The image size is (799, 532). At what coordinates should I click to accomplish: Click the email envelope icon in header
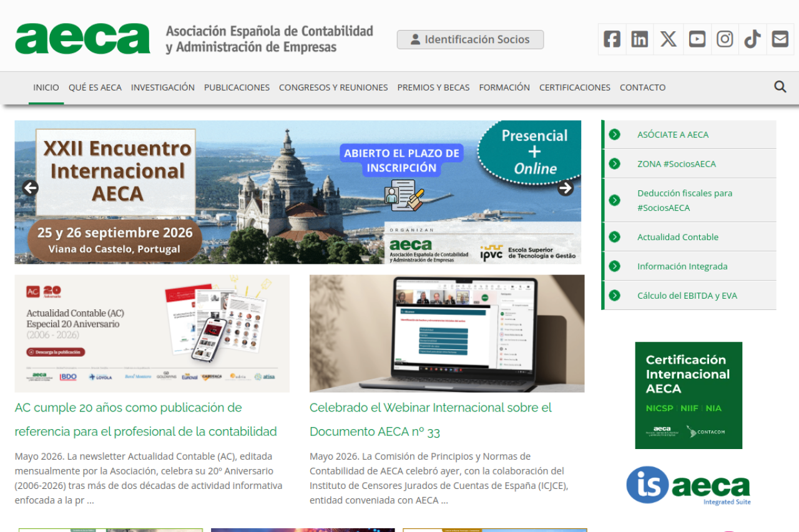tap(780, 39)
